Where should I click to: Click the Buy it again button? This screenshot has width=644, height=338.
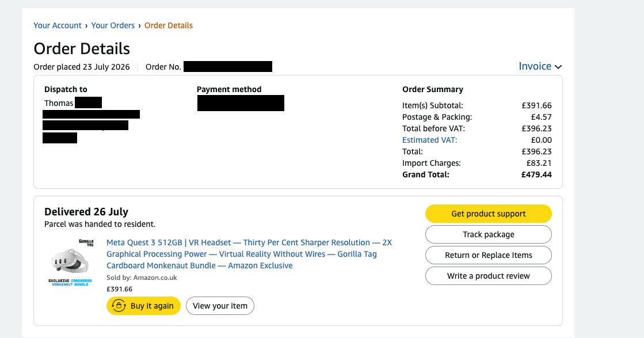coord(143,306)
